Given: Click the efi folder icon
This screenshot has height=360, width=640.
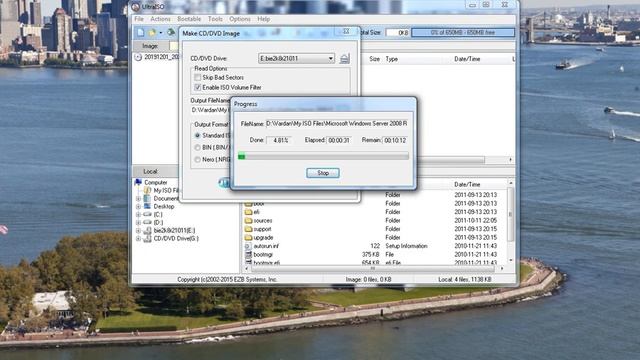Looking at the screenshot, I should tap(248, 212).
